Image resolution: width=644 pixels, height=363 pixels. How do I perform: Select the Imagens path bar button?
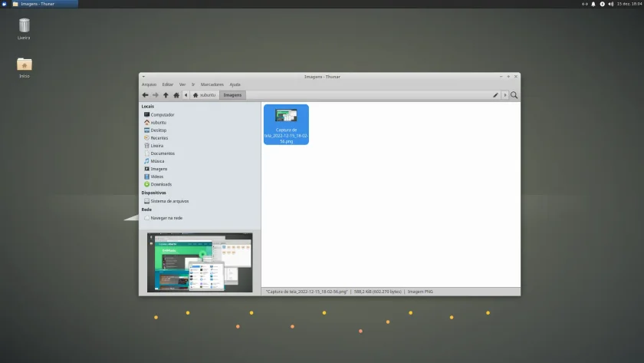tap(232, 95)
